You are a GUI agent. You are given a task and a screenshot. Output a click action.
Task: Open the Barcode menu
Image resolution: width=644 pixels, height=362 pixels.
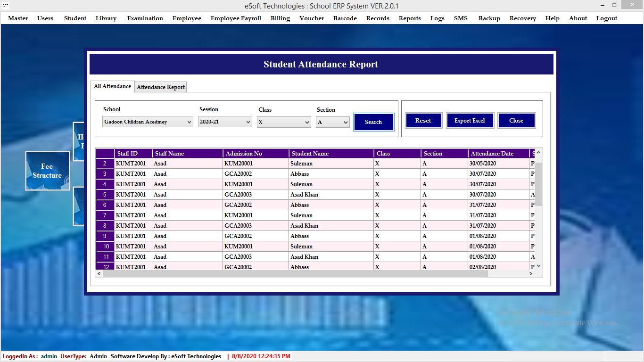pos(345,18)
